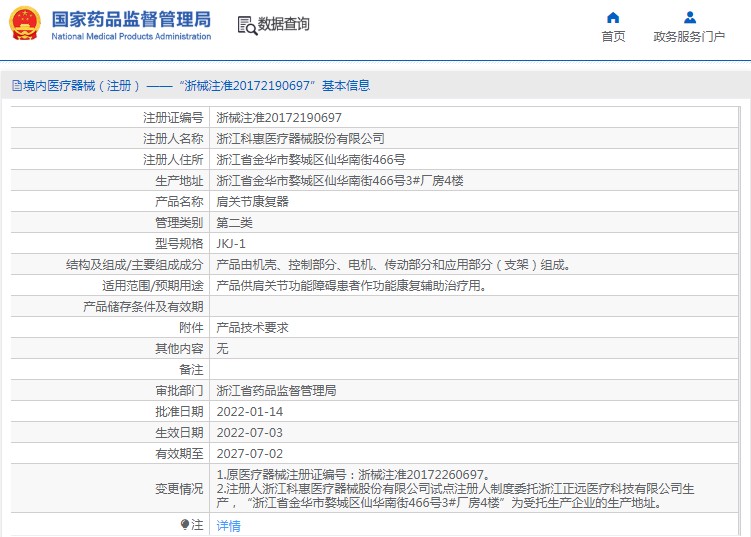
Task: Click the 注册证编号 row label
Action: click(173, 117)
